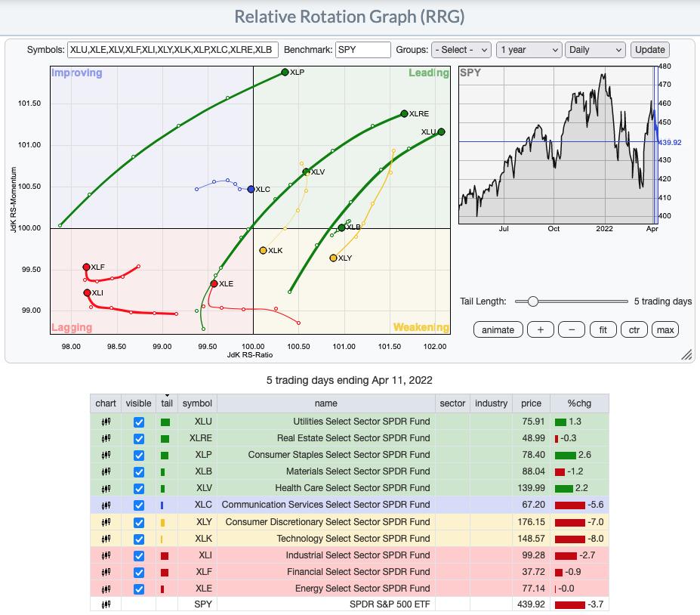Click the red tail icon for XLI
Viewport: 700px width, 615px height.
coord(165,556)
